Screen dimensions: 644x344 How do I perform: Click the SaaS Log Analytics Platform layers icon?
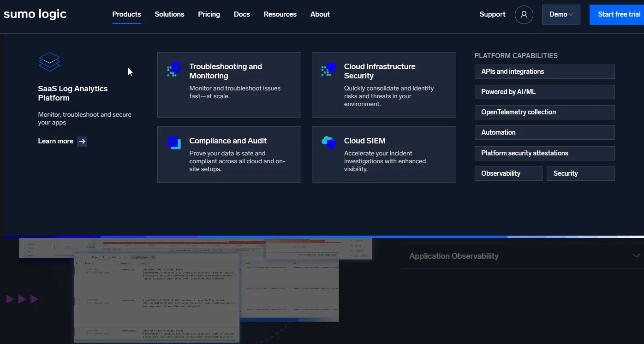pos(49,62)
